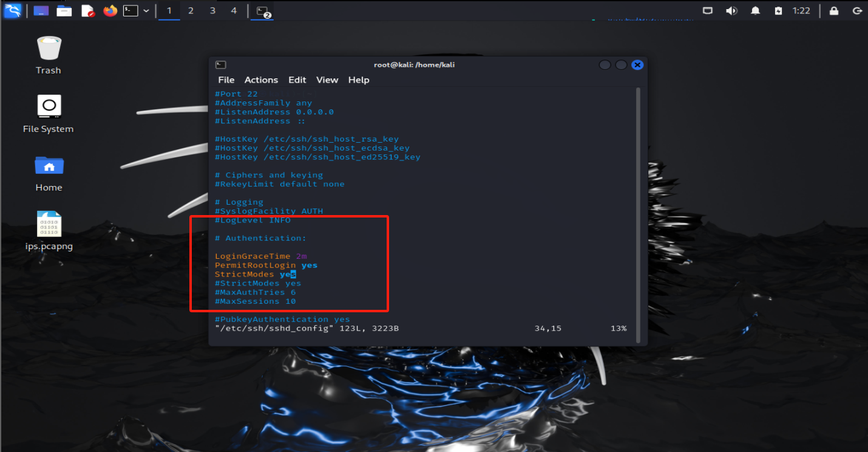Expand the terminal launcher dropdown arrow
Viewport: 868px width, 452px height.
pos(144,10)
